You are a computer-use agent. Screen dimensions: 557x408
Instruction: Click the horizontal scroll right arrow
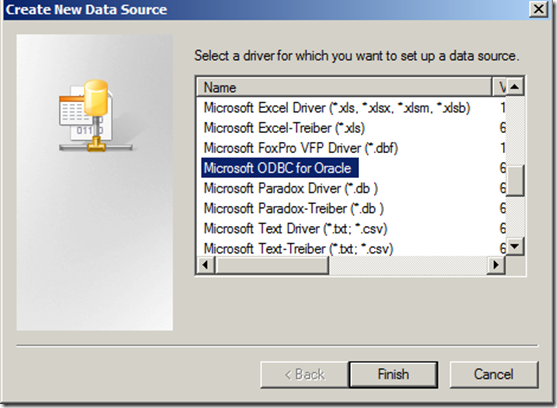click(x=496, y=265)
